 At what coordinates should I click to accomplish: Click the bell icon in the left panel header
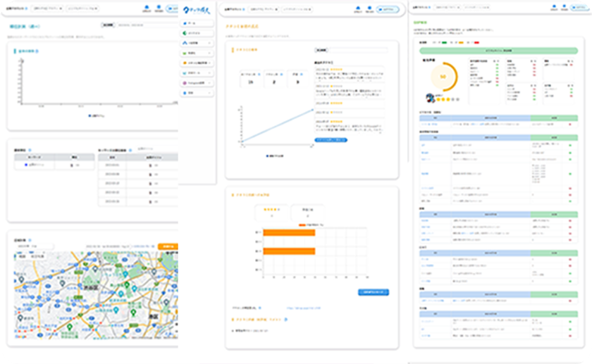pyautogui.click(x=147, y=8)
